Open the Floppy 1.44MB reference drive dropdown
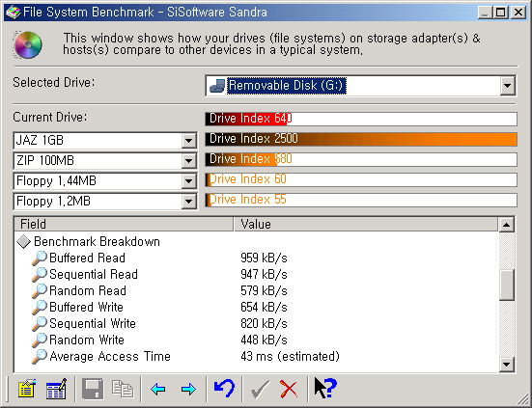The width and height of the screenshot is (532, 408). (188, 181)
